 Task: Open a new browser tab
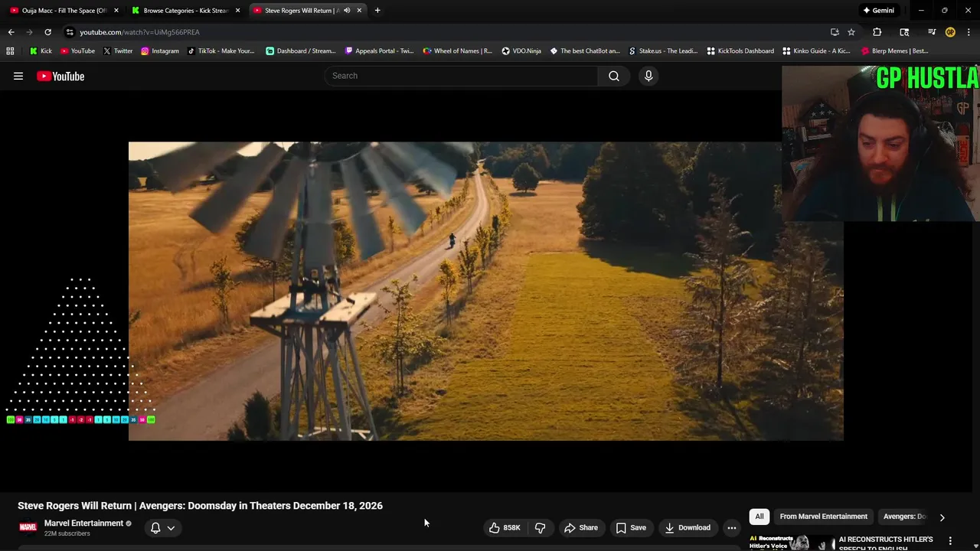[377, 11]
